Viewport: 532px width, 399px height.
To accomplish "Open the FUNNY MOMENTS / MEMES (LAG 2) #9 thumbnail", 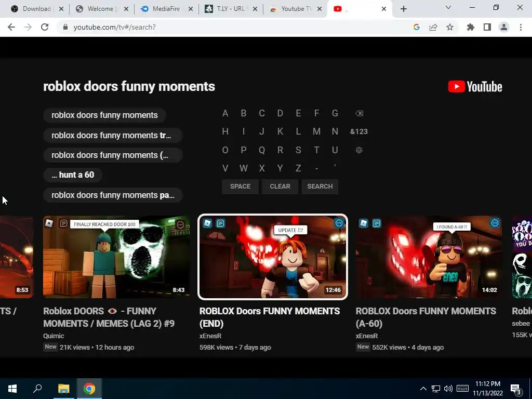I will (116, 257).
